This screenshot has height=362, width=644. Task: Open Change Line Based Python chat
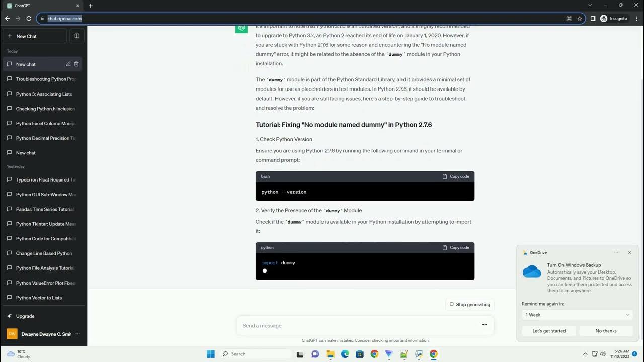coord(42,253)
